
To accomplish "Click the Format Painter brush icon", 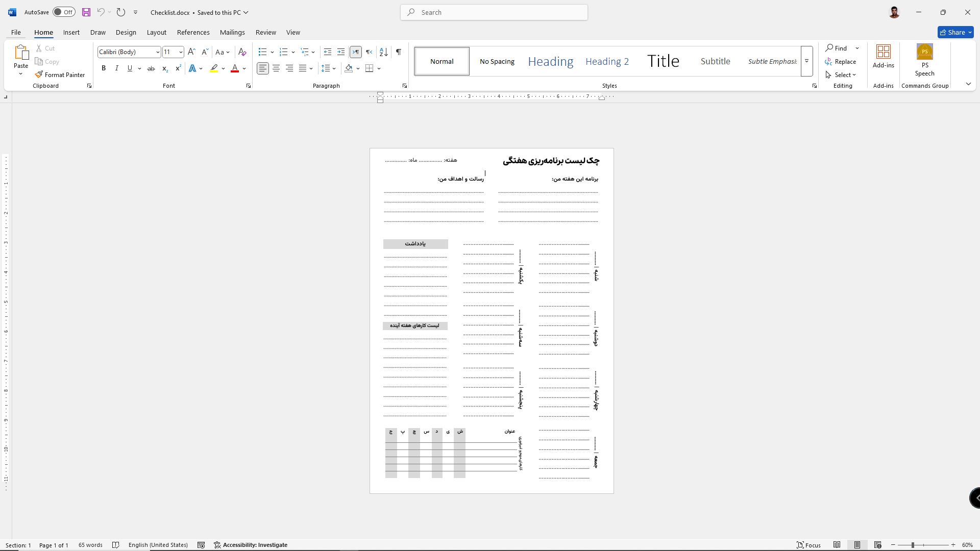I will click(x=39, y=75).
